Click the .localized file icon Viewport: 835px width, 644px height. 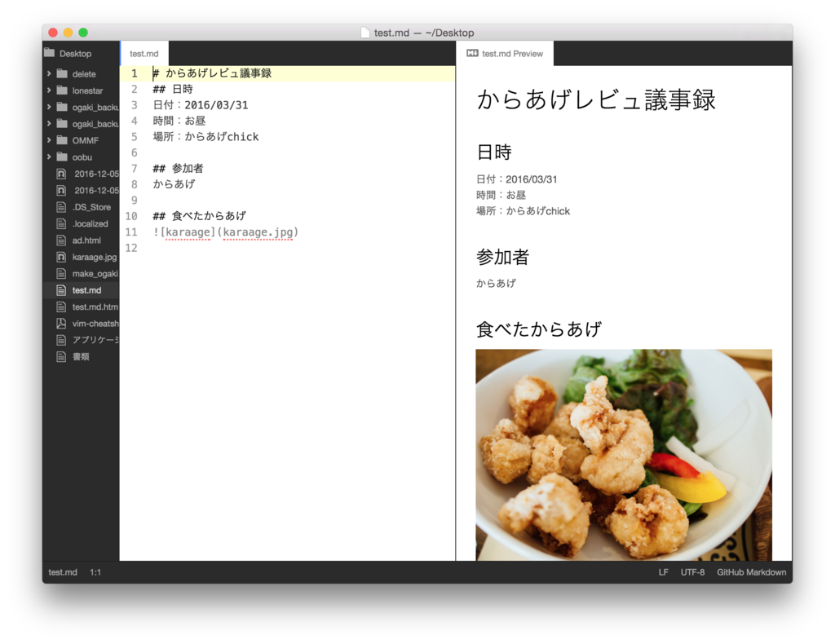(x=61, y=223)
